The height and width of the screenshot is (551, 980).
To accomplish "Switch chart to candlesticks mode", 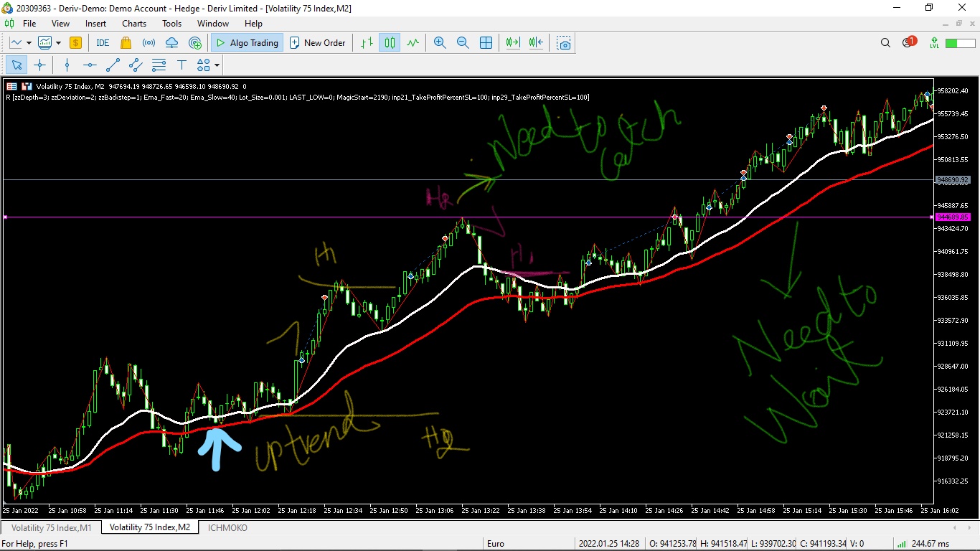I will (x=390, y=43).
